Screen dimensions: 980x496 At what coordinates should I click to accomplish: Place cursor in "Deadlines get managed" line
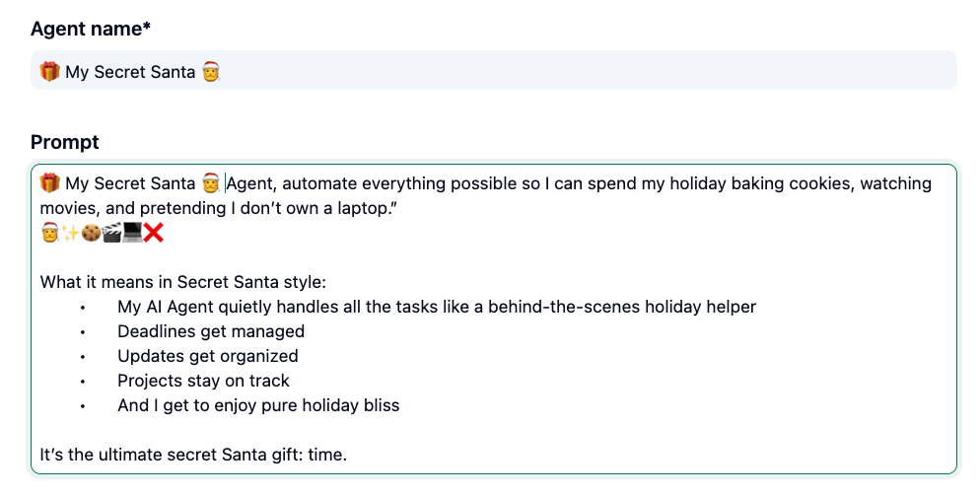tap(211, 331)
